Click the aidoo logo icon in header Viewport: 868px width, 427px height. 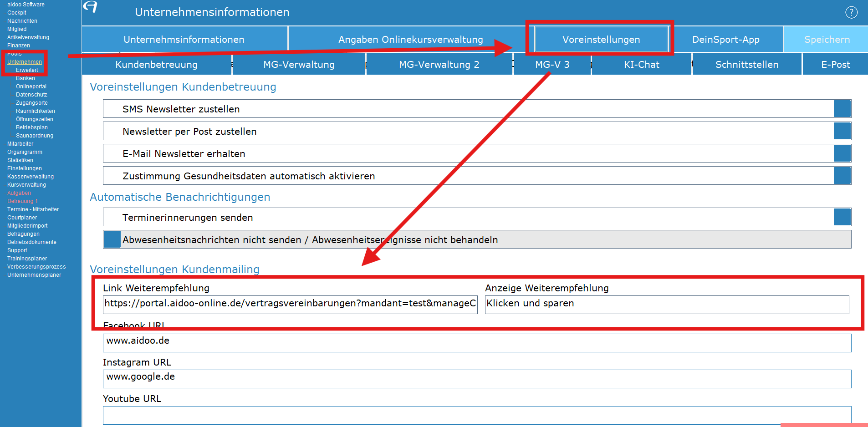point(91,7)
